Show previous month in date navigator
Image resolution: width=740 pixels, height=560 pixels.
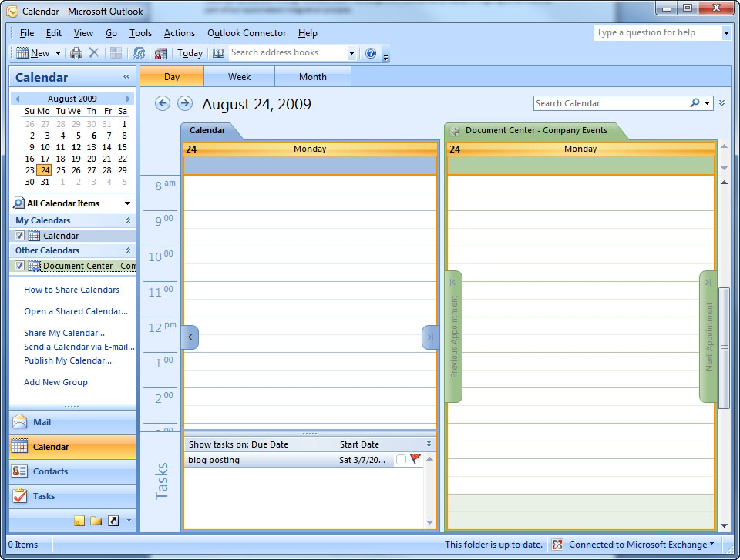point(18,99)
